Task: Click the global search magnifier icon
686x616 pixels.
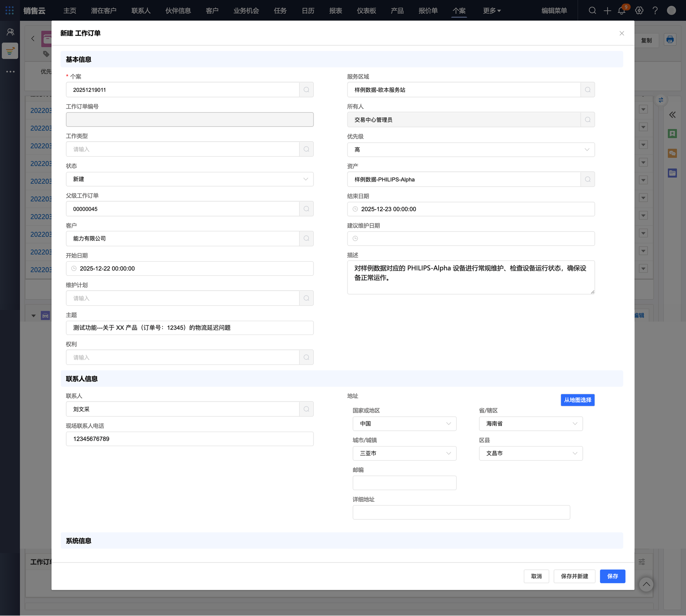Action: (x=592, y=11)
